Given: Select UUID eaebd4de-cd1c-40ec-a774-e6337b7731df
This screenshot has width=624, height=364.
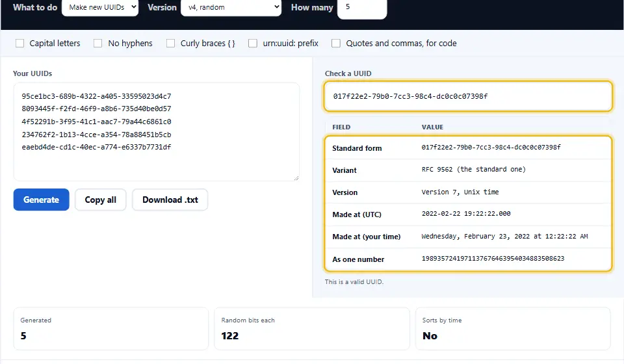Looking at the screenshot, I should point(96,147).
